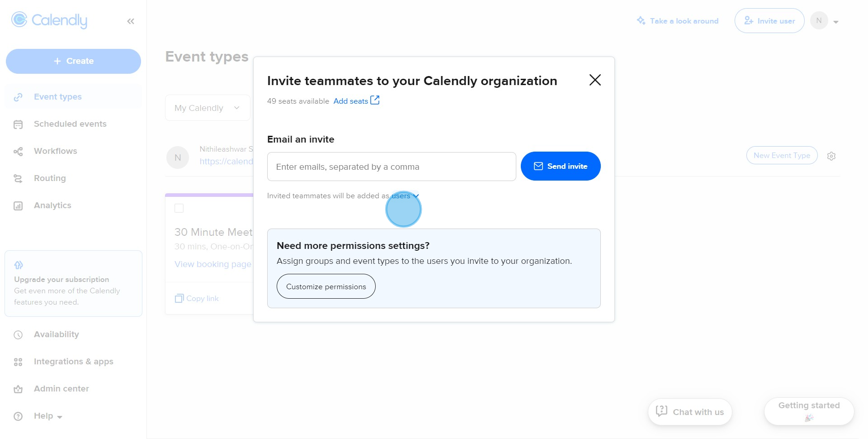
Task: Click the add-person icon in Invite user
Action: point(749,21)
